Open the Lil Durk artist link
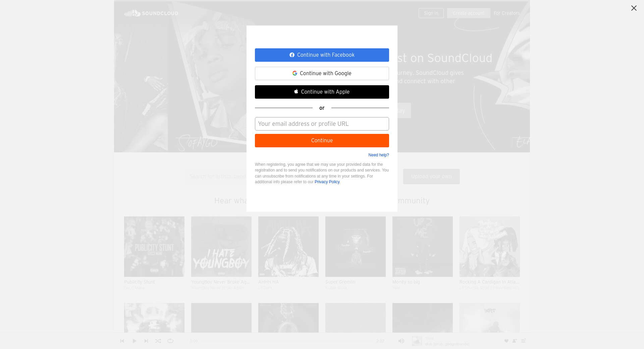 tap(265, 288)
